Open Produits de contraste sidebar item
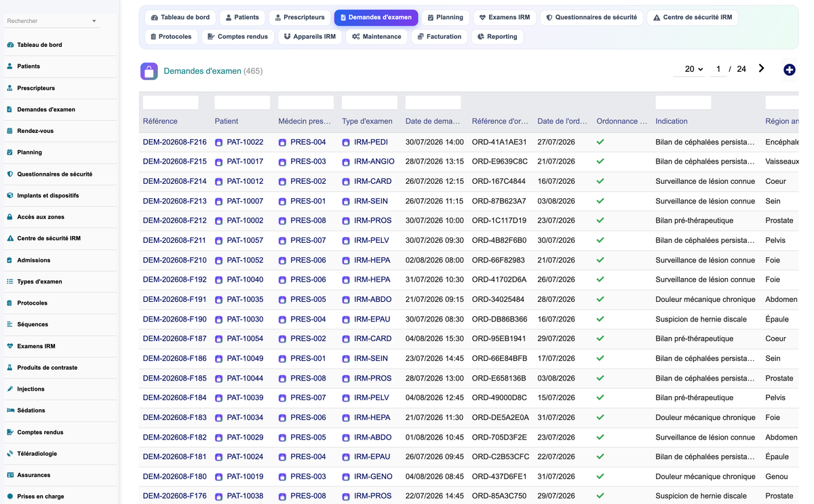This screenshot has width=814, height=504. (x=47, y=368)
